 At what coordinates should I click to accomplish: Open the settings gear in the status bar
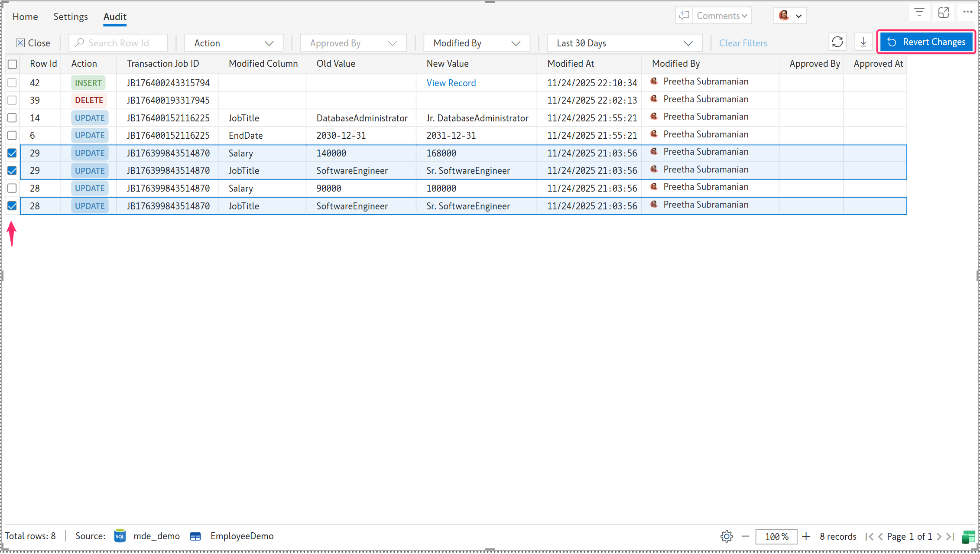pos(727,536)
